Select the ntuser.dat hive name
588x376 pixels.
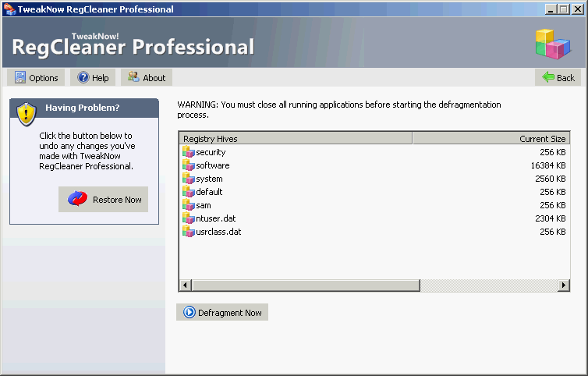tap(215, 218)
